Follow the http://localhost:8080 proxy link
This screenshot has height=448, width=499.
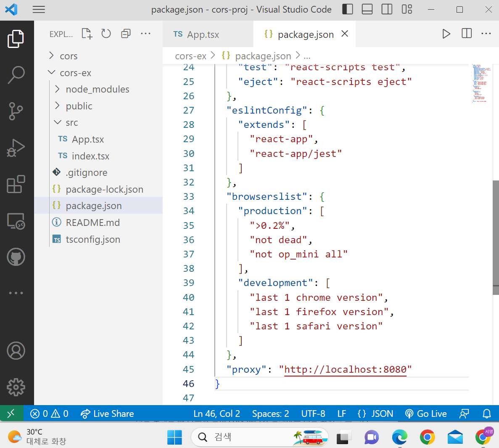click(x=345, y=369)
